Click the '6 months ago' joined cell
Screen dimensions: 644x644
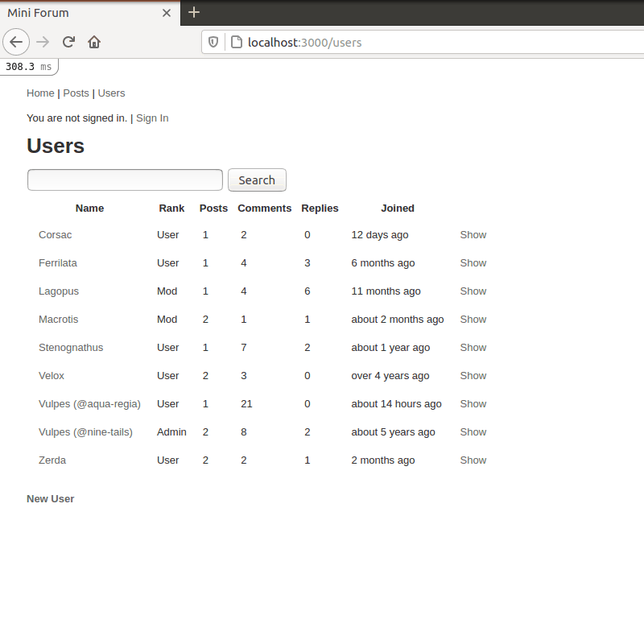(x=383, y=263)
